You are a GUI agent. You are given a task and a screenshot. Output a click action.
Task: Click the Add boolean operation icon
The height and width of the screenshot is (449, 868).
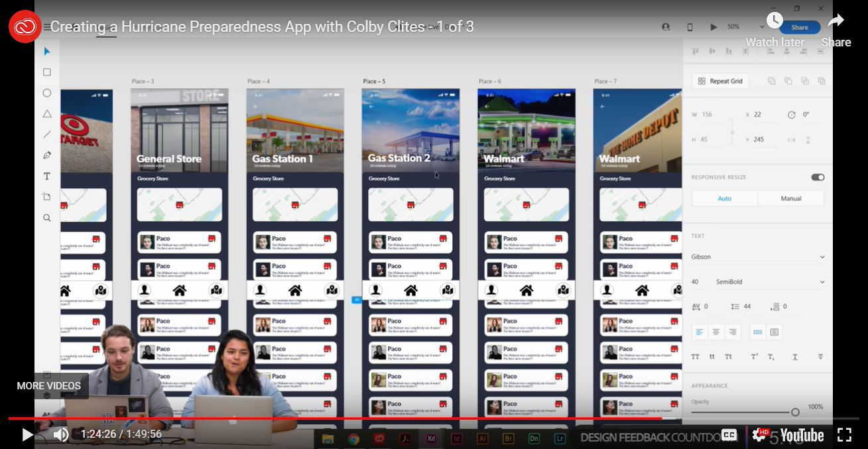pos(772,81)
